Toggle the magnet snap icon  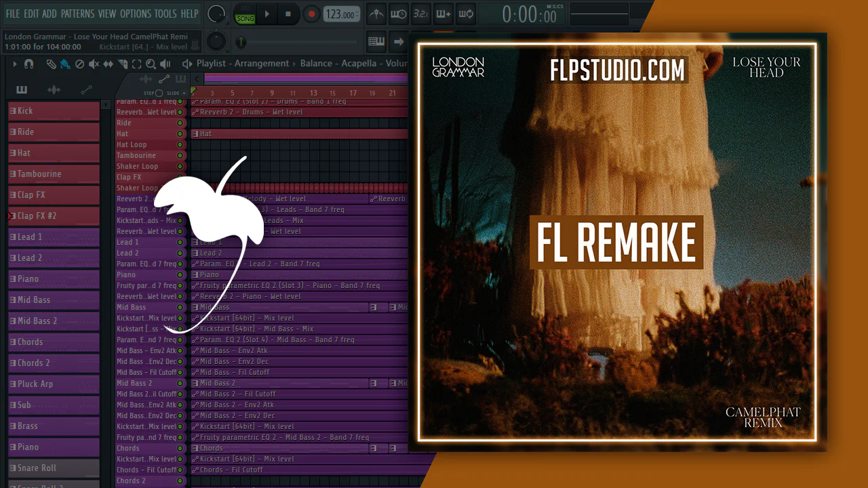28,64
